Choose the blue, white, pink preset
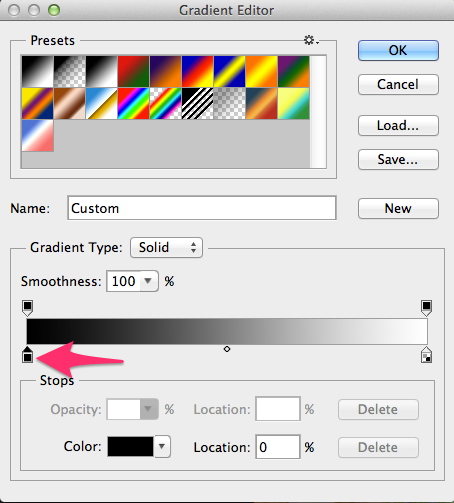This screenshot has width=454, height=503. (38, 135)
